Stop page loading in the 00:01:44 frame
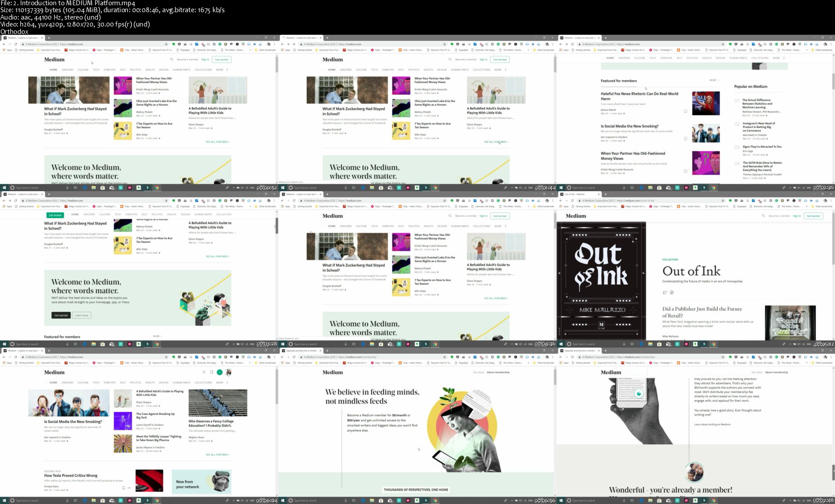The height and width of the screenshot is (504, 835). (294, 44)
